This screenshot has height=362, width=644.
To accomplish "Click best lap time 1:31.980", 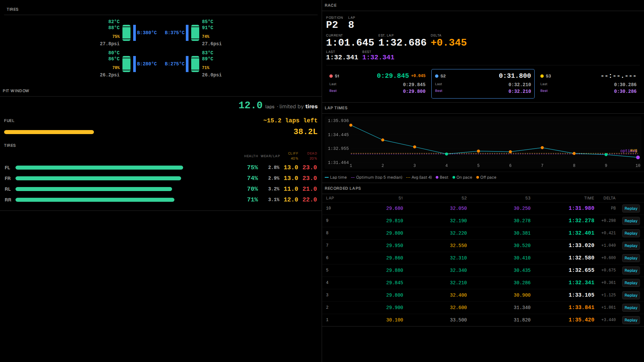I will 581,208.
